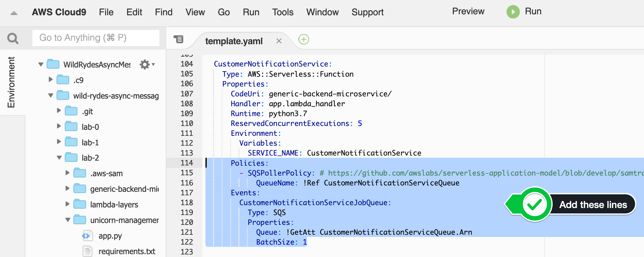Collapse the unicorn-management folder

pyautogui.click(x=68, y=220)
